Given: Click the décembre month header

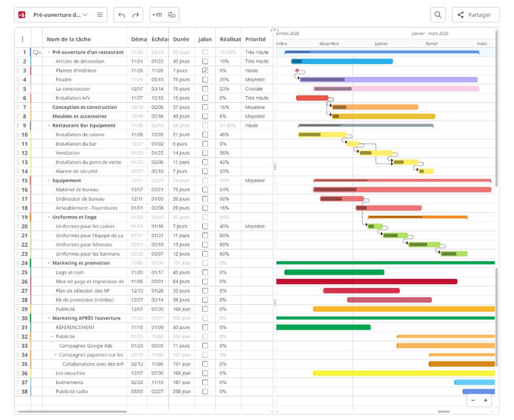Looking at the screenshot, I should 329,44.
